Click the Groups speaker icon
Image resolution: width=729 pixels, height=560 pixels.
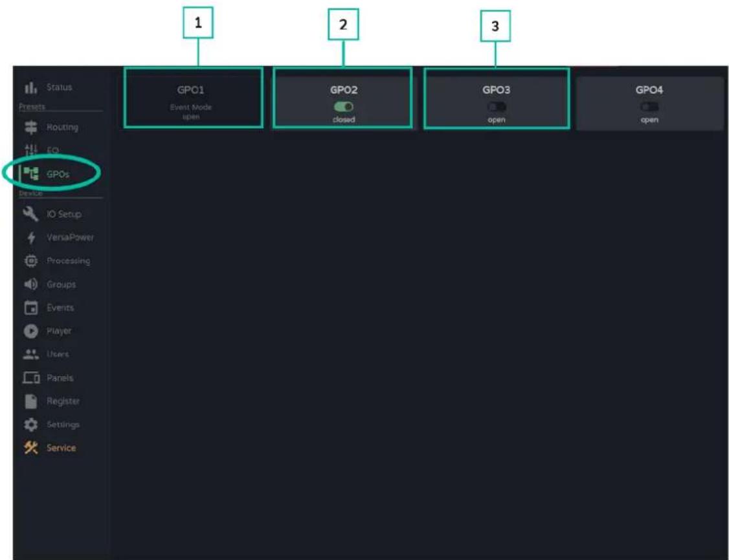(30, 284)
